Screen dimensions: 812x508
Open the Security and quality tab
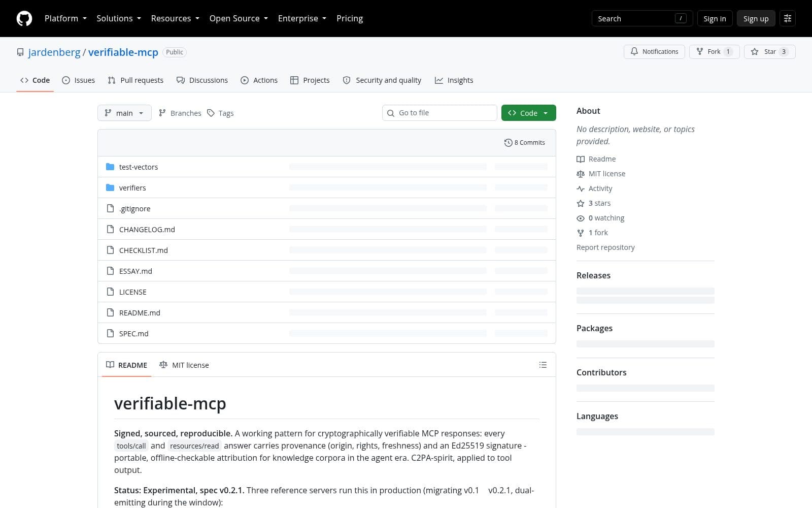coord(382,80)
